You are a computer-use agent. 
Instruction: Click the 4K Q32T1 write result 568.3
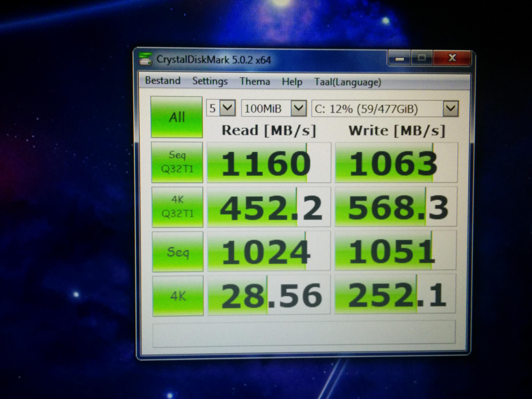(396, 207)
